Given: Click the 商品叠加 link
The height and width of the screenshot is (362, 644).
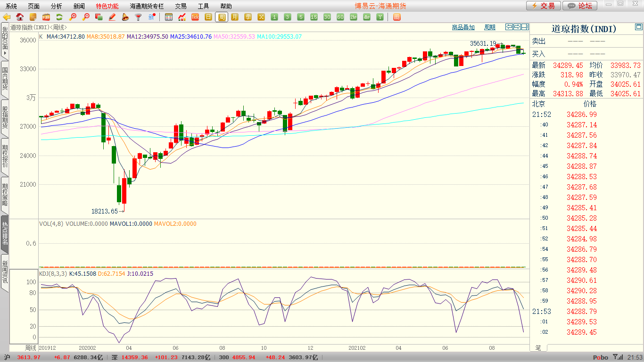Looking at the screenshot, I should coord(463,27).
